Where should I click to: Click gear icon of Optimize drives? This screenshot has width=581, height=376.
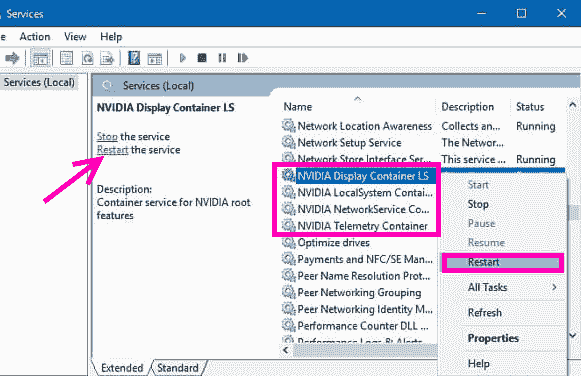click(x=288, y=242)
